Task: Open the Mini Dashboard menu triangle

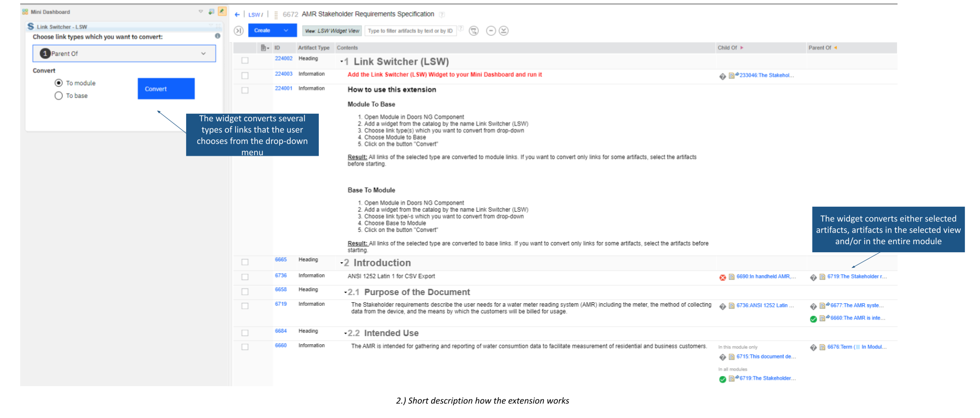Action: pyautogui.click(x=201, y=11)
